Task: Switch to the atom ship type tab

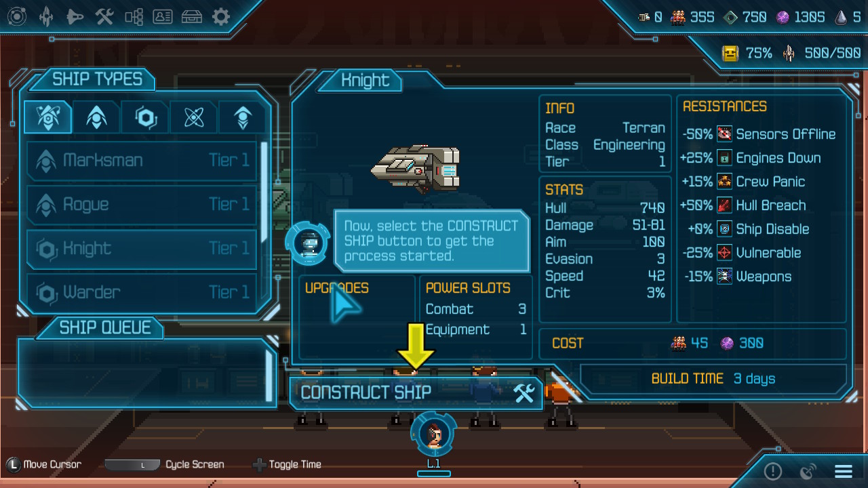Action: tap(194, 117)
